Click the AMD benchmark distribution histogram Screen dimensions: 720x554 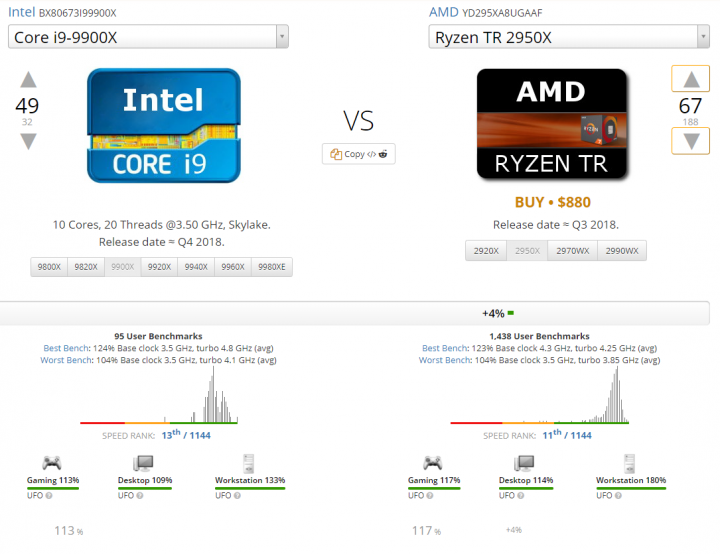540,396
